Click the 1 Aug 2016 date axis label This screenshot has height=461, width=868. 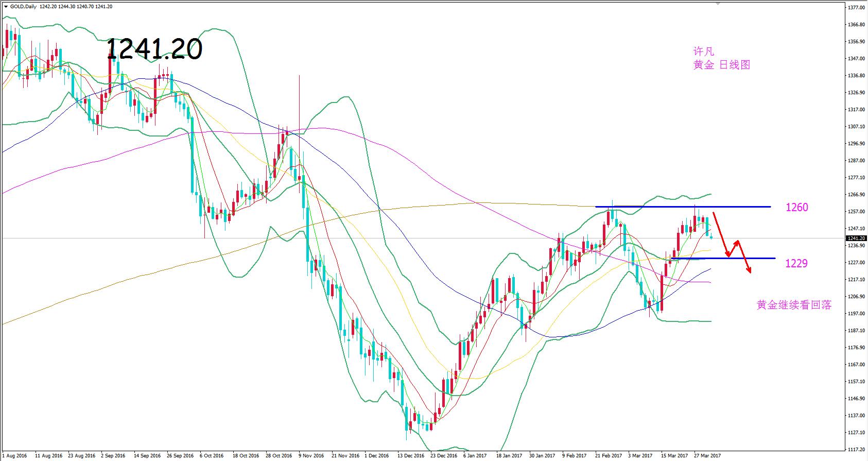[x=15, y=456]
